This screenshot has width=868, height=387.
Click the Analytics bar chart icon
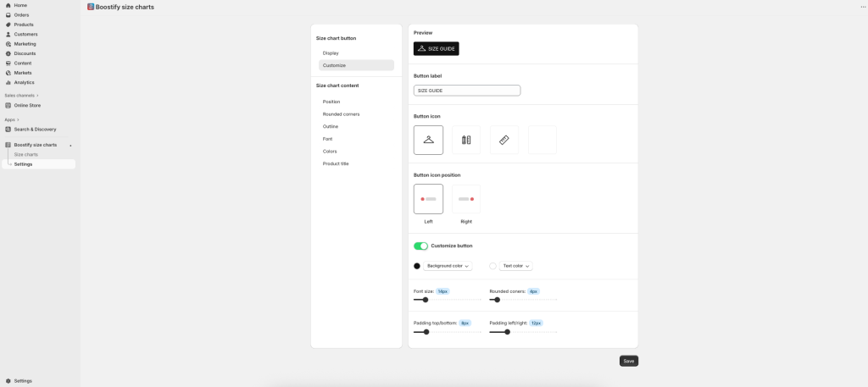(8, 82)
